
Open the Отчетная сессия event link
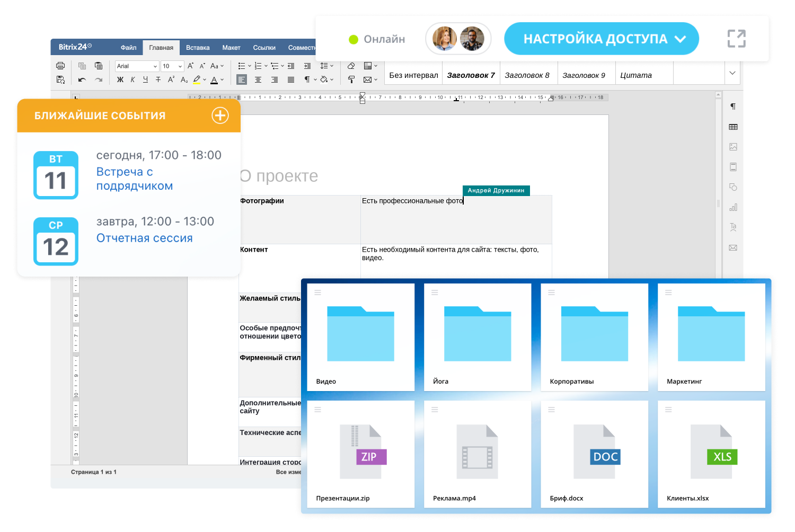coord(144,238)
